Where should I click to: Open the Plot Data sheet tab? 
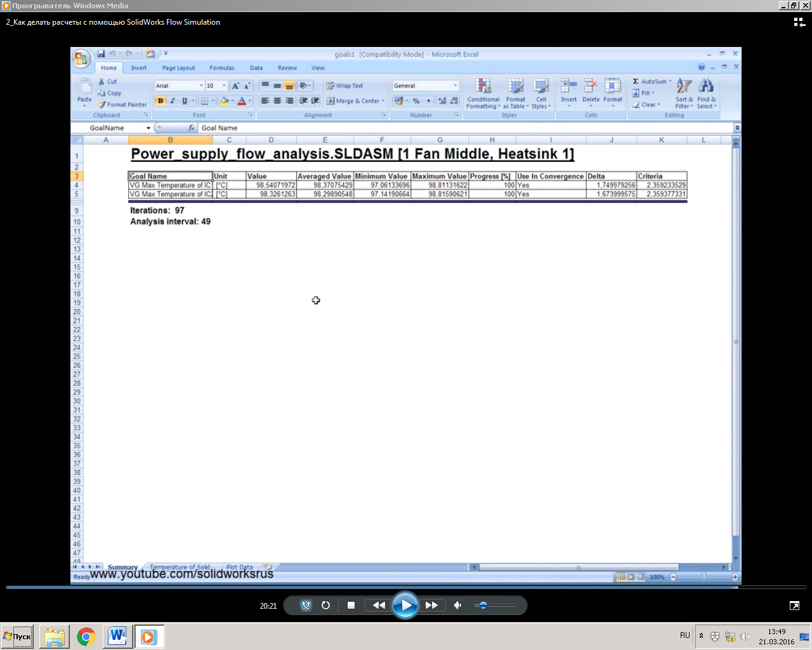pyautogui.click(x=239, y=567)
